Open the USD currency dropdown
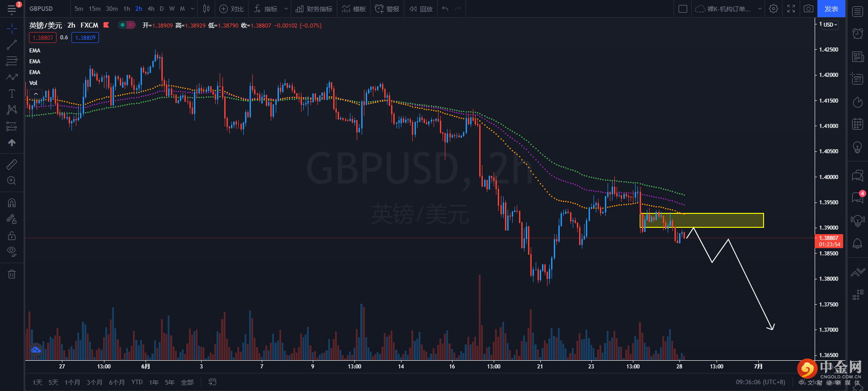Viewport: 868px width, 391px height. pyautogui.click(x=830, y=25)
